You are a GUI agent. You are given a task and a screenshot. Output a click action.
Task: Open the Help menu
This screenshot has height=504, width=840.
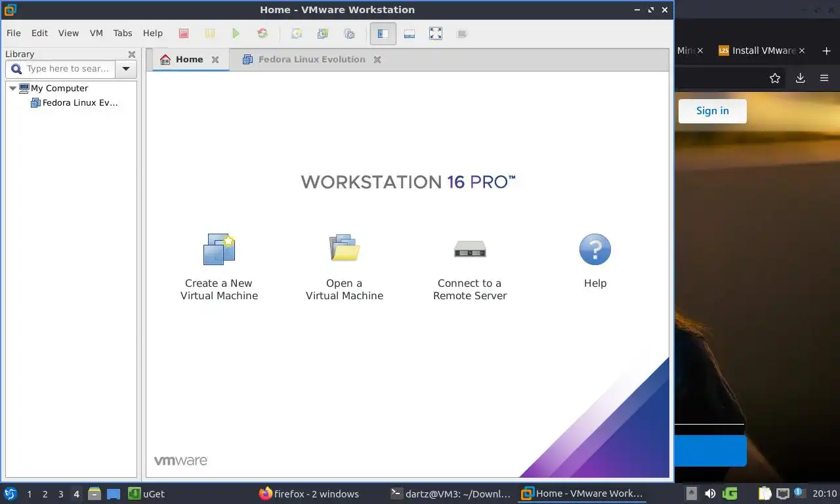pyautogui.click(x=153, y=33)
